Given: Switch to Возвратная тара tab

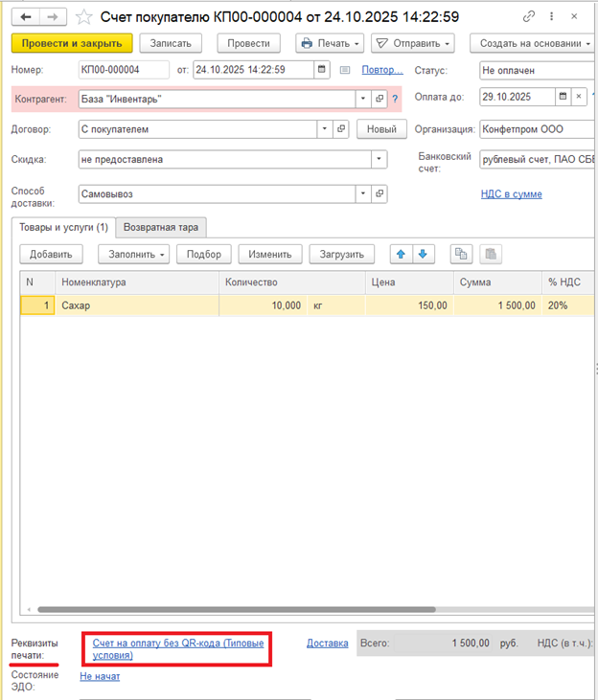Looking at the screenshot, I should coord(161,227).
